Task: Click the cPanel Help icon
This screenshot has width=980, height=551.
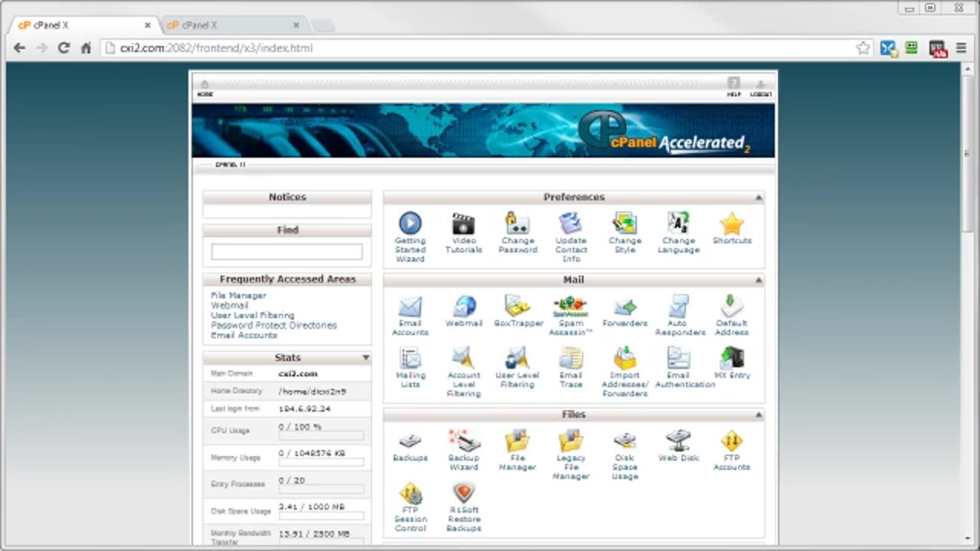Action: (x=733, y=86)
